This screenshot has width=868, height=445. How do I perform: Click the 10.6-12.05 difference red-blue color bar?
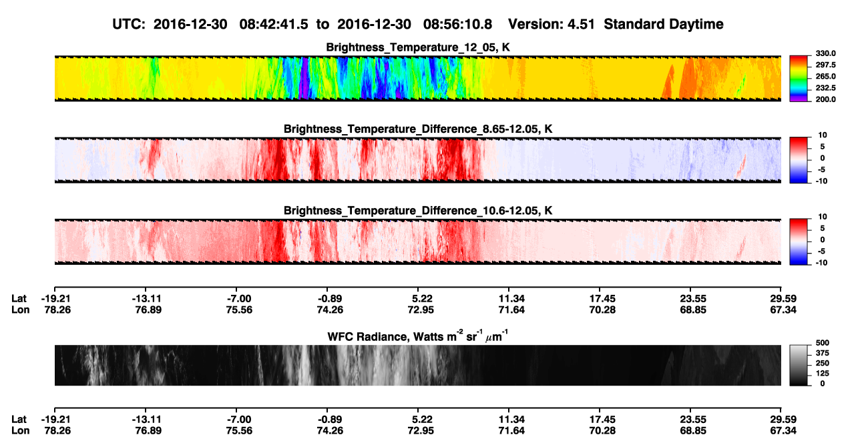pyautogui.click(x=799, y=241)
